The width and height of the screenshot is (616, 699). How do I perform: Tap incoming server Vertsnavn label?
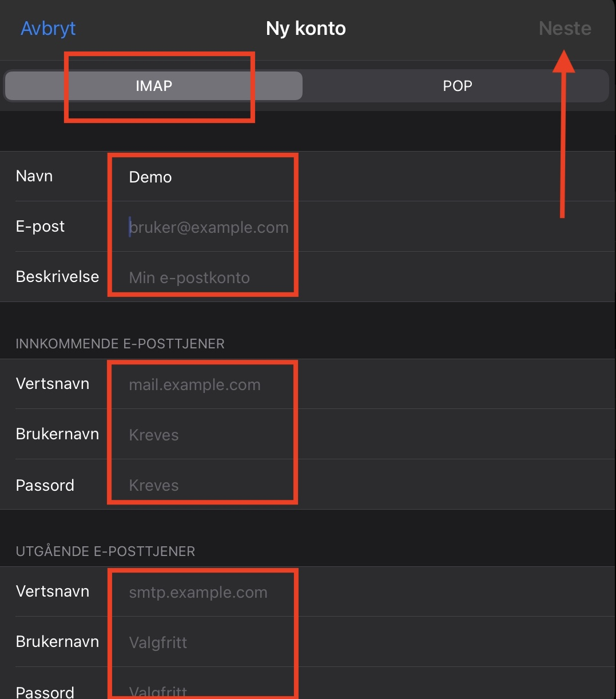point(53,384)
